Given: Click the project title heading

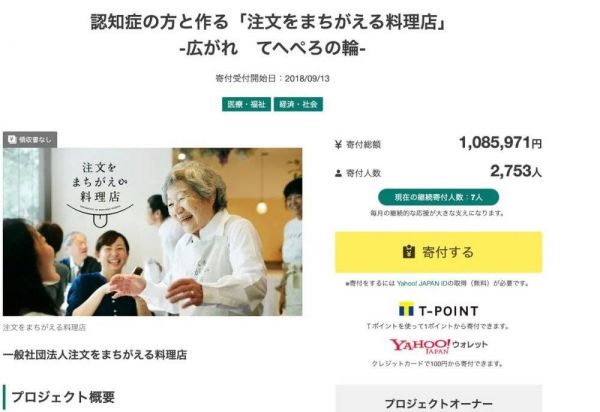Looking at the screenshot, I should (x=269, y=35).
